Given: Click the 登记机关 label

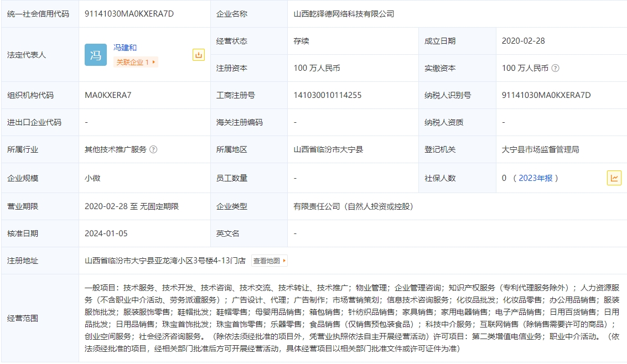Looking at the screenshot, I should tap(440, 149).
